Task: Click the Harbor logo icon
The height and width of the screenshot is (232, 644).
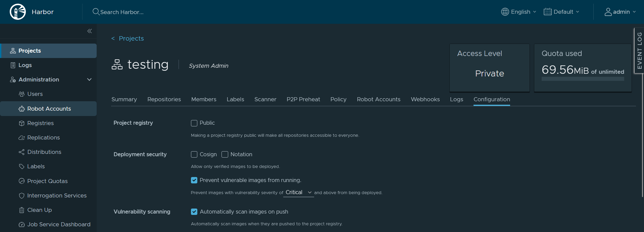Action: point(18,12)
